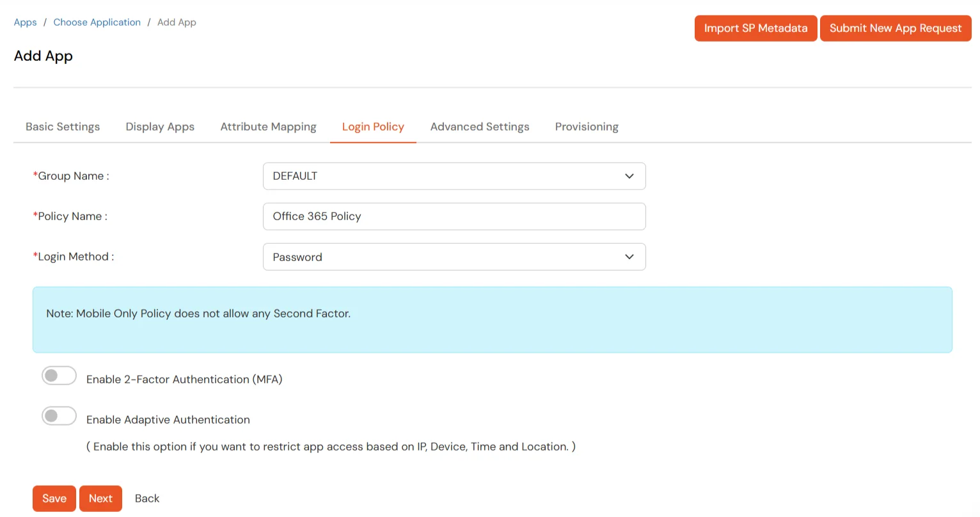980x517 pixels.
Task: Save the Office 365 Policy
Action: [x=54, y=498]
